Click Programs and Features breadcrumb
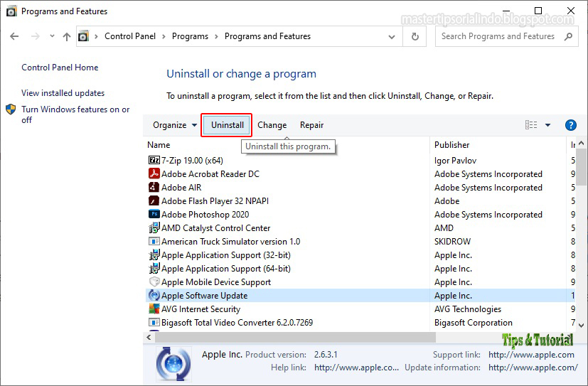588x386 pixels. point(268,36)
